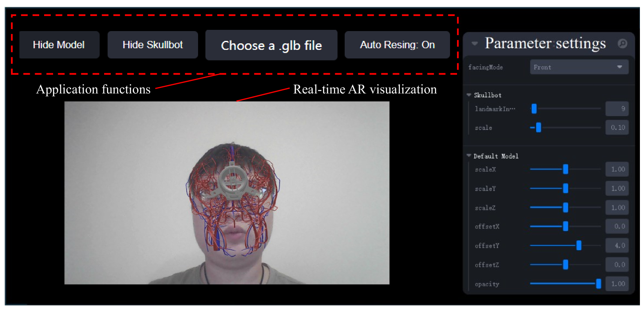Screen dimensions: 644x312
Task: Select the Skullbot scale value field 0.10
Action: 617,128
